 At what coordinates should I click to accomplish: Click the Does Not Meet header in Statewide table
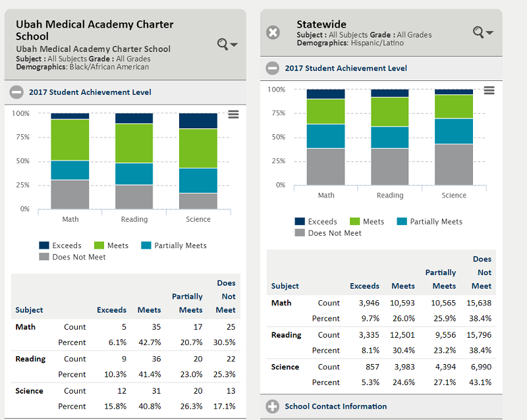coord(482,273)
